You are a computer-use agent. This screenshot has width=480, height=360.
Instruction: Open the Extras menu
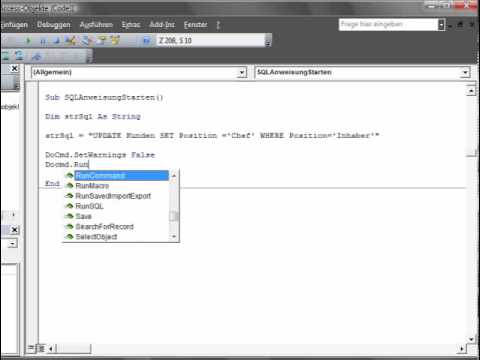tap(131, 25)
